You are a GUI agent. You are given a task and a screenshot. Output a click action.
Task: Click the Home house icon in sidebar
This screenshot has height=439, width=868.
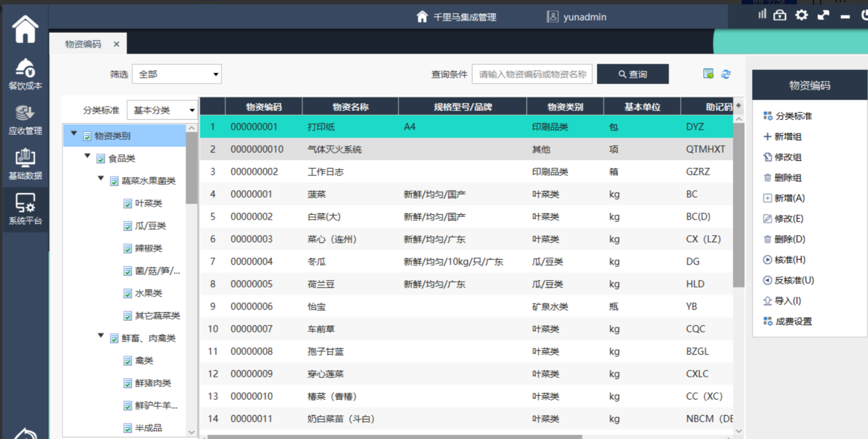tap(25, 29)
